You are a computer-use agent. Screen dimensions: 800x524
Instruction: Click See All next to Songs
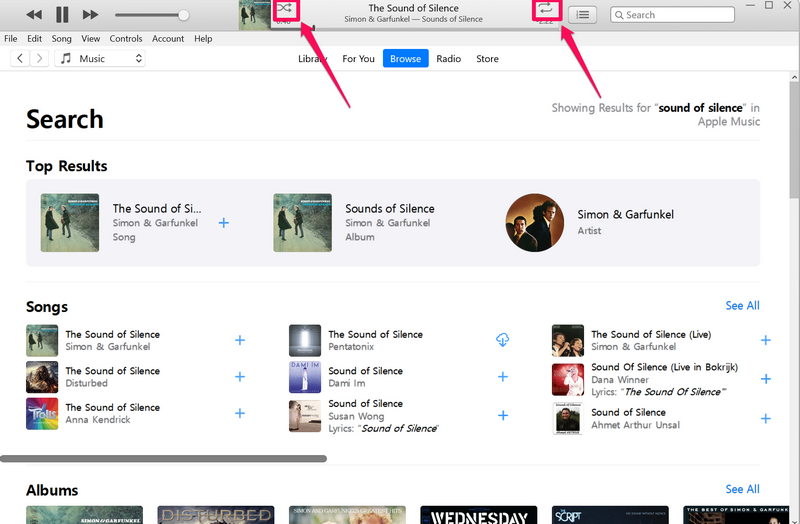(x=742, y=306)
